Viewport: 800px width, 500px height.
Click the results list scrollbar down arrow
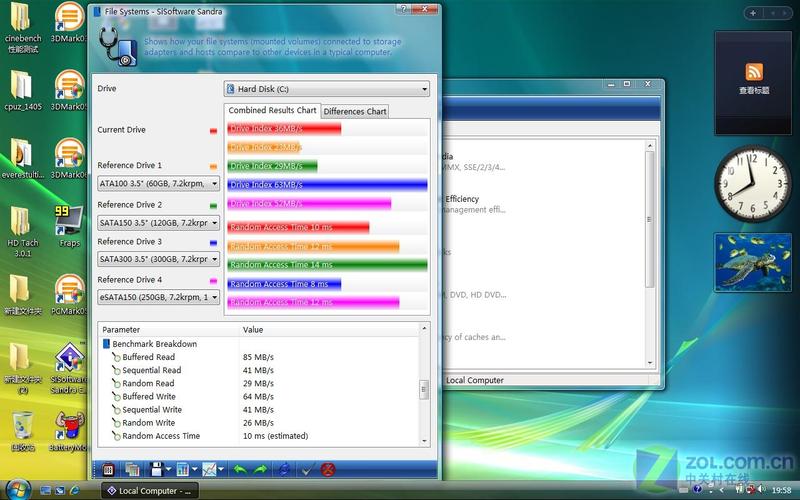pos(424,441)
